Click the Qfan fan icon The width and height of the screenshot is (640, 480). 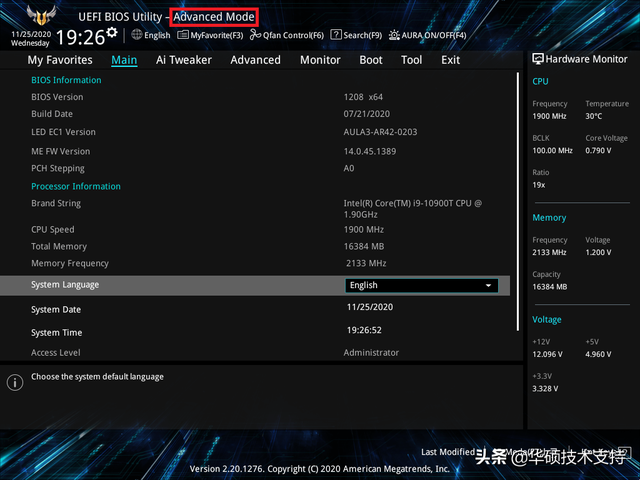pyautogui.click(x=255, y=35)
